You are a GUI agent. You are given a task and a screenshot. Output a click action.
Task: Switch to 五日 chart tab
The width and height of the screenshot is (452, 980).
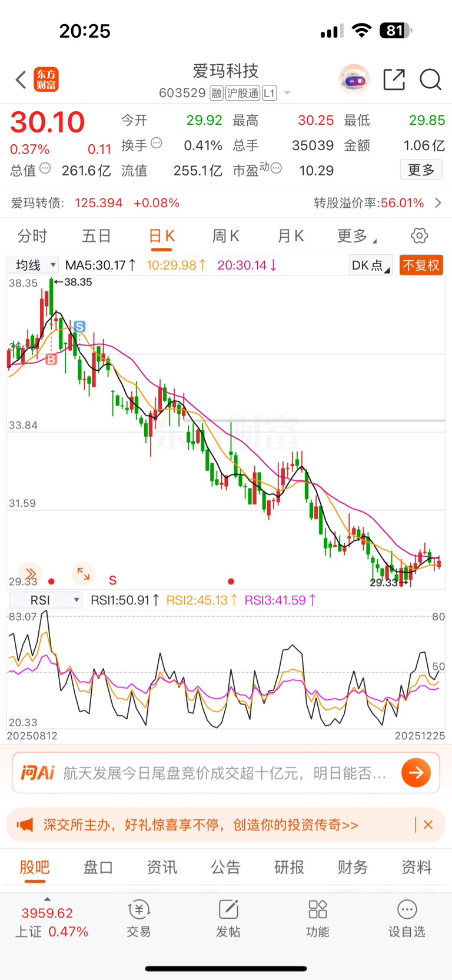tap(97, 236)
